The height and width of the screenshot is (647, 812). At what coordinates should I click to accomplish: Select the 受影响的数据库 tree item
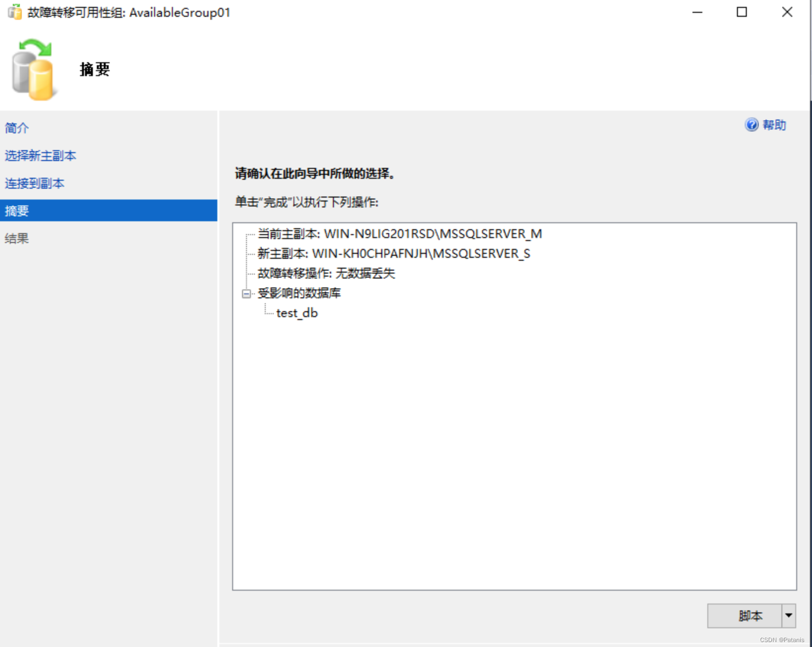pos(299,293)
